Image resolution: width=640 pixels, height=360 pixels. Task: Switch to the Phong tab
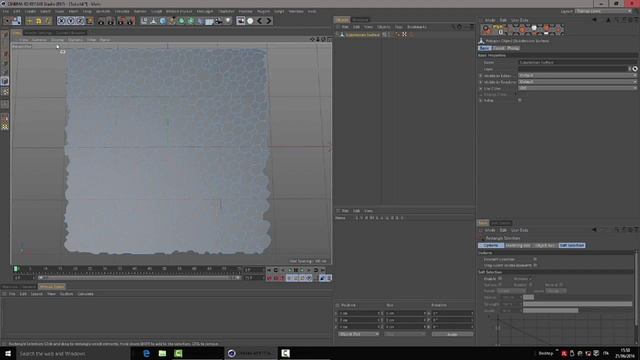[513, 48]
